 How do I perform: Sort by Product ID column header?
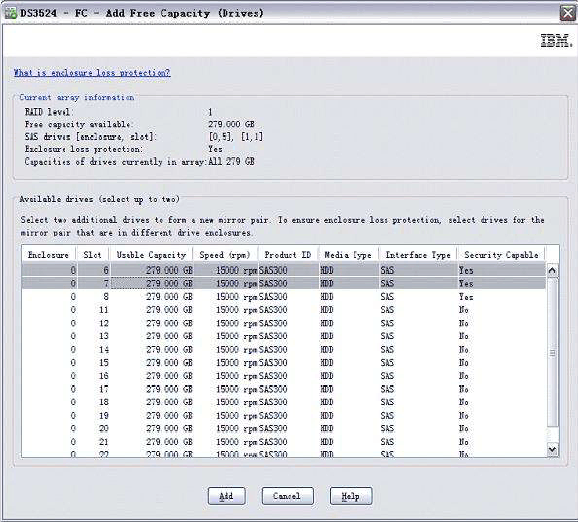(288, 255)
